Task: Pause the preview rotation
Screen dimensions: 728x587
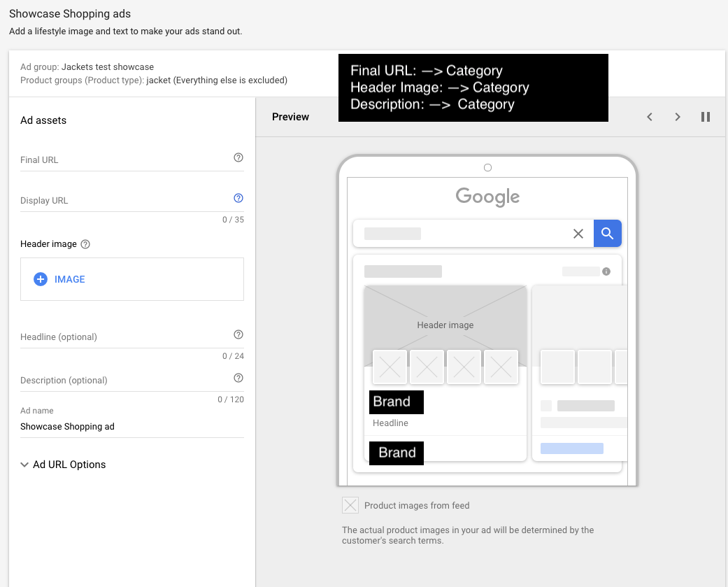Action: pos(705,117)
